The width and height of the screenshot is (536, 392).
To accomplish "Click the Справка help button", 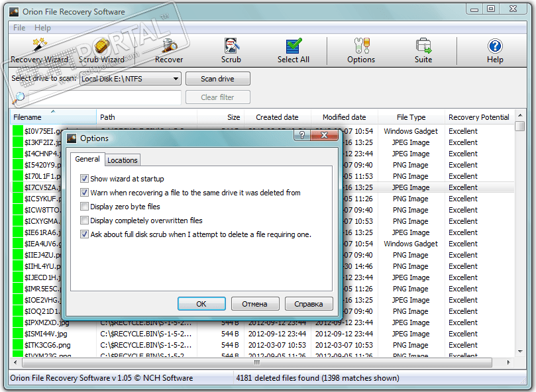I will pos(309,303).
